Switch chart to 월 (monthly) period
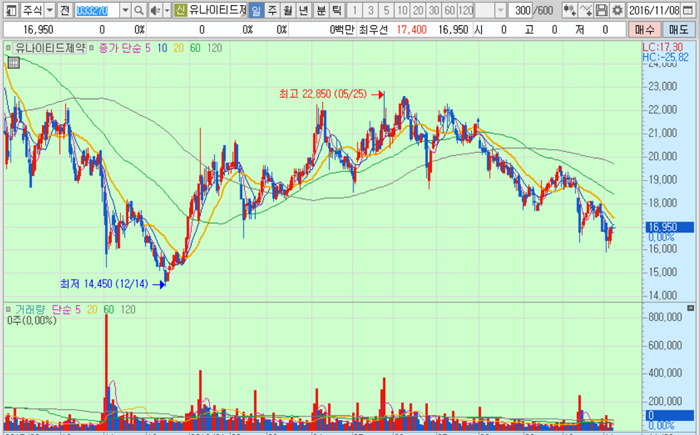 (x=288, y=10)
